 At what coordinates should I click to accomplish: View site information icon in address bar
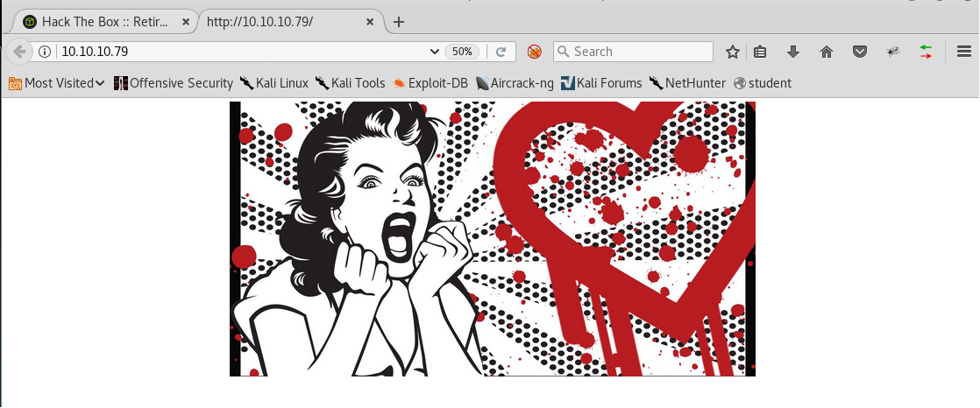coord(45,52)
